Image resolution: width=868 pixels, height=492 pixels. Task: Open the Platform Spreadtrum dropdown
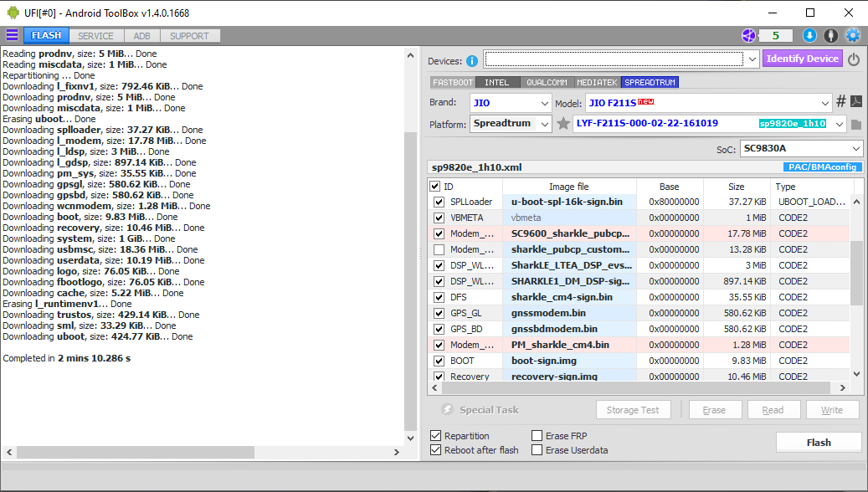coord(545,124)
